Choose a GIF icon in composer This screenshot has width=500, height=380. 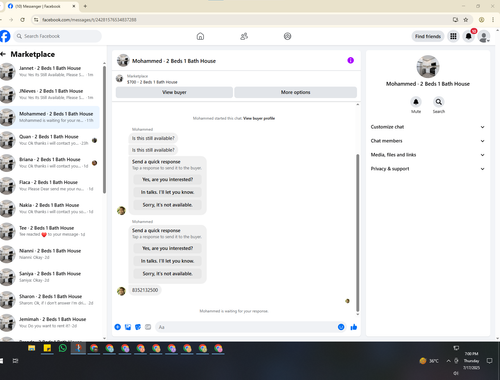148,327
